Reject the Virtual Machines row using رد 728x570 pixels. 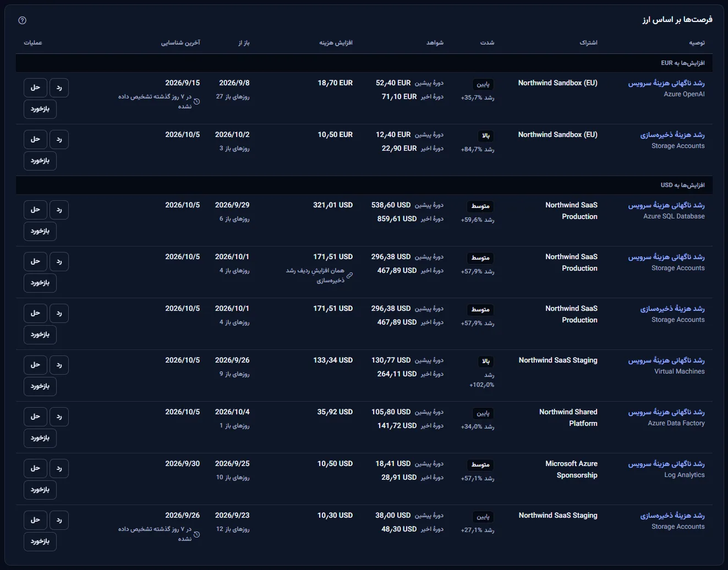coord(59,365)
